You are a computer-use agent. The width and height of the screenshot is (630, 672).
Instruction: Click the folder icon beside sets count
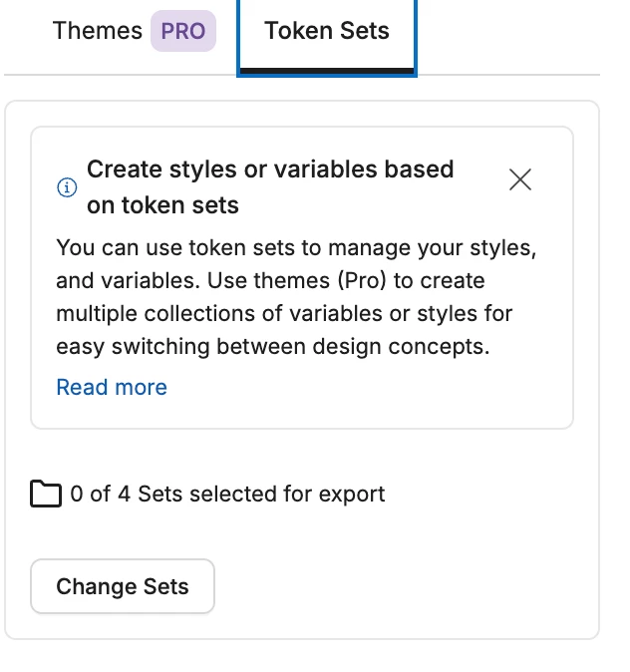[x=46, y=495]
